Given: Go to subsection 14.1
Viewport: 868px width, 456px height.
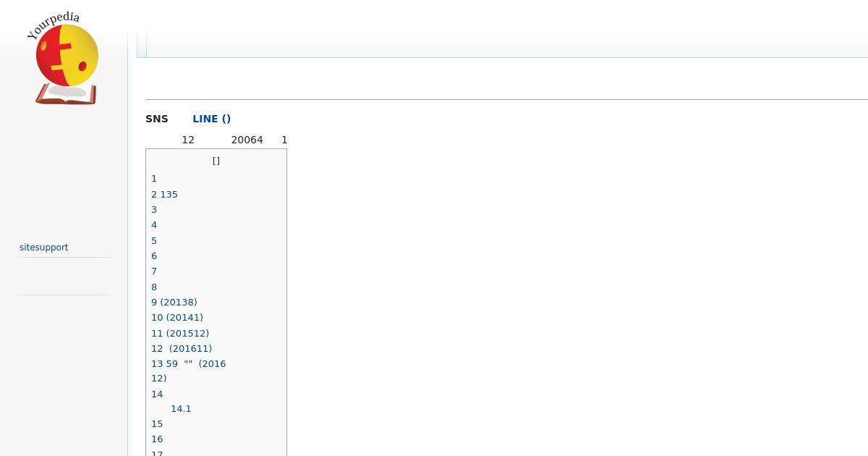Looking at the screenshot, I should coord(181,409).
